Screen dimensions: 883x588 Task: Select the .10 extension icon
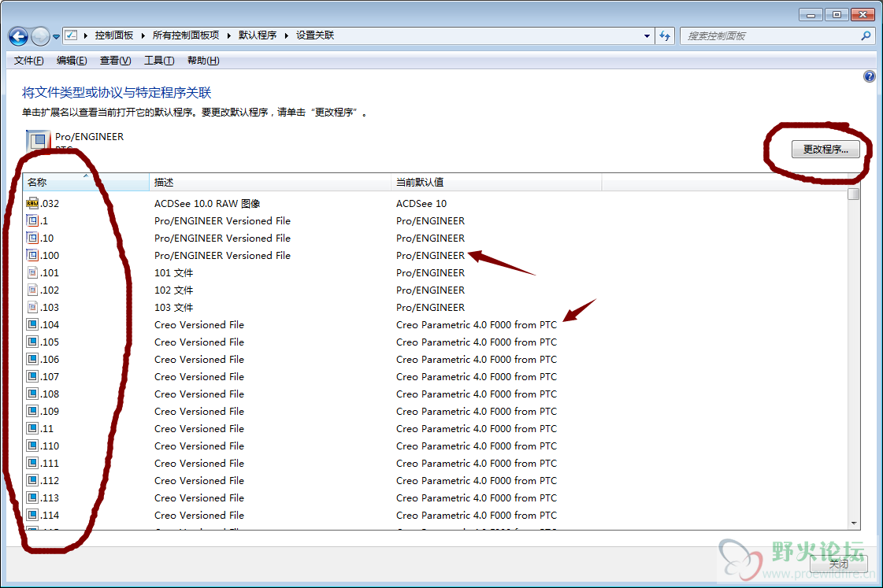click(x=32, y=238)
